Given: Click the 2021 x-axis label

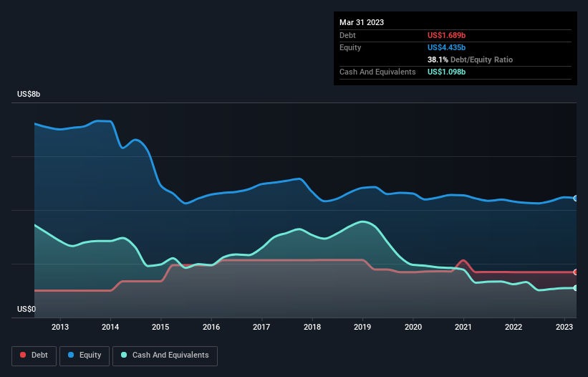Looking at the screenshot, I should [463, 327].
